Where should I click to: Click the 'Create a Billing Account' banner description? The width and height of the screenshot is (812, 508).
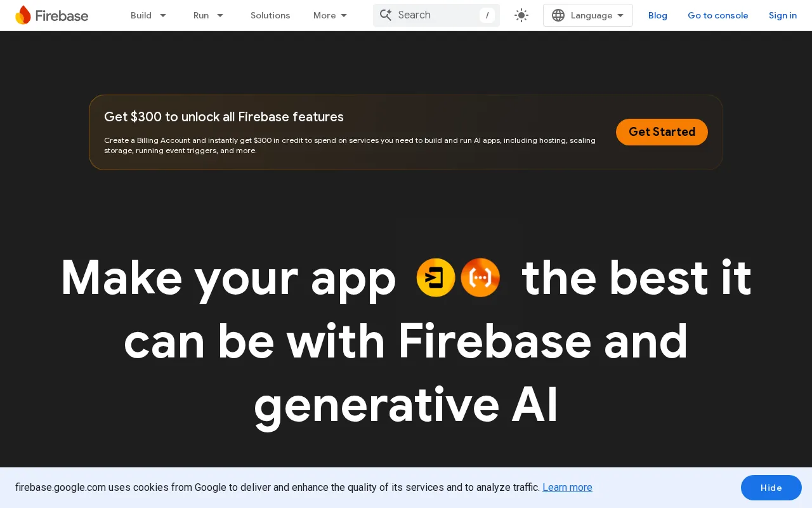[350, 145]
